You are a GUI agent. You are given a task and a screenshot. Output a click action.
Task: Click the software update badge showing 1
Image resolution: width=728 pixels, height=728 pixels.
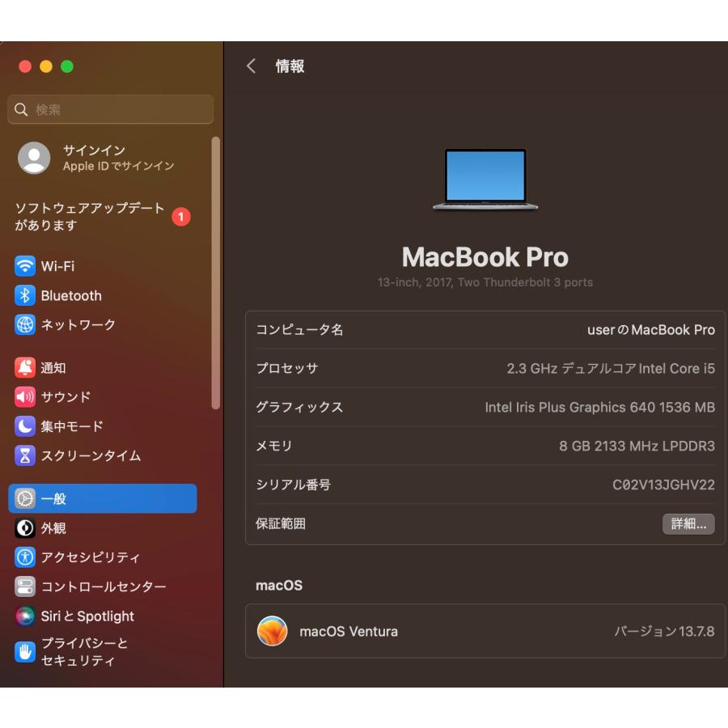click(181, 217)
